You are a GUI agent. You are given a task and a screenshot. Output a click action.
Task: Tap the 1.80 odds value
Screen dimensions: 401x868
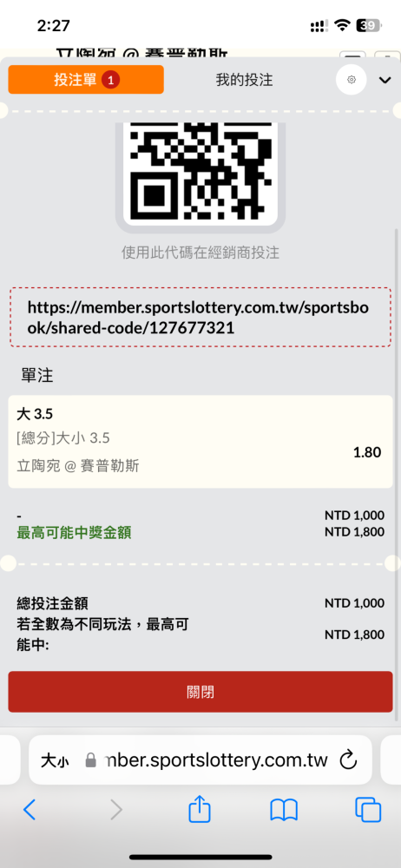coord(367,452)
